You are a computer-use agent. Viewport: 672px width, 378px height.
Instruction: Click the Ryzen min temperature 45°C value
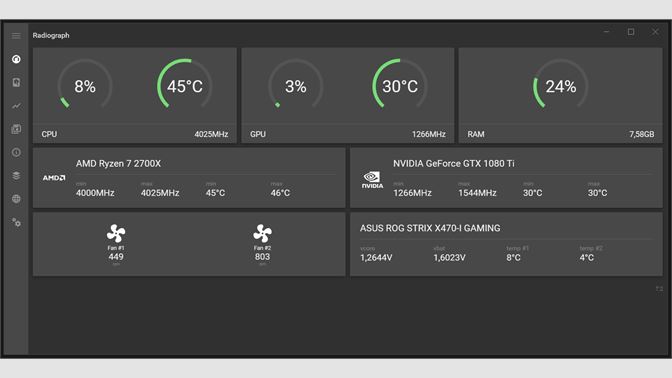pyautogui.click(x=215, y=193)
